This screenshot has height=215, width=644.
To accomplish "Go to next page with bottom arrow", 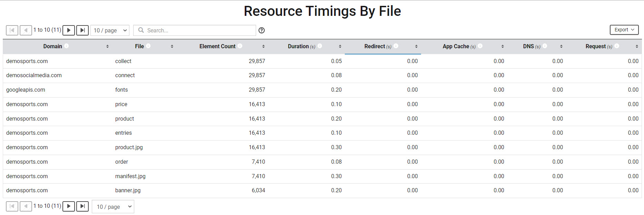I will pos(69,206).
